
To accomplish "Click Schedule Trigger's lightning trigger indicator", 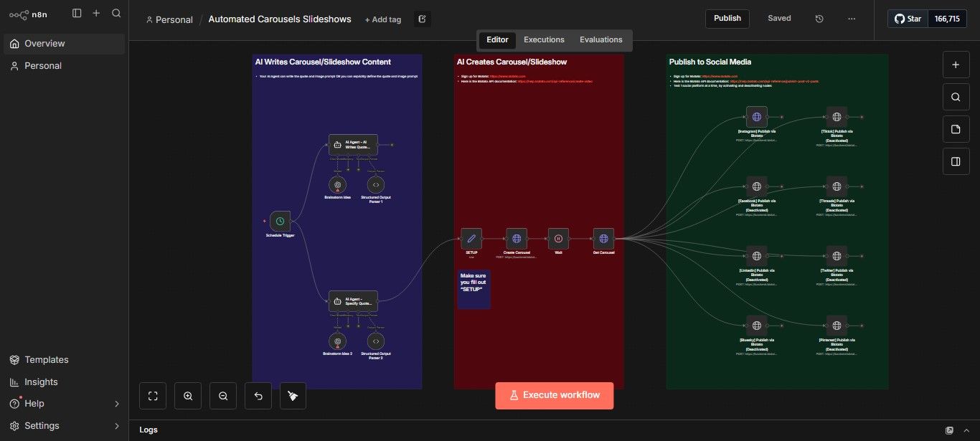I will tap(265, 221).
